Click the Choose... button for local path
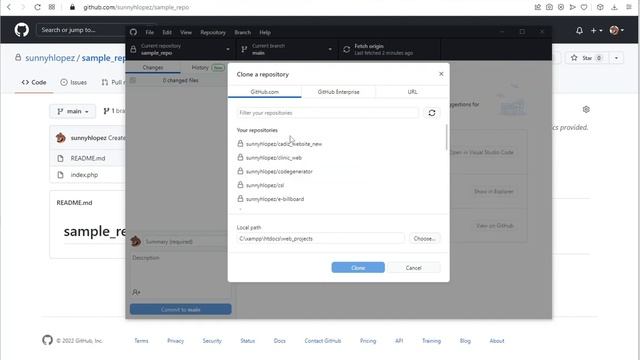Image resolution: width=640 pixels, height=360 pixels. pos(424,238)
